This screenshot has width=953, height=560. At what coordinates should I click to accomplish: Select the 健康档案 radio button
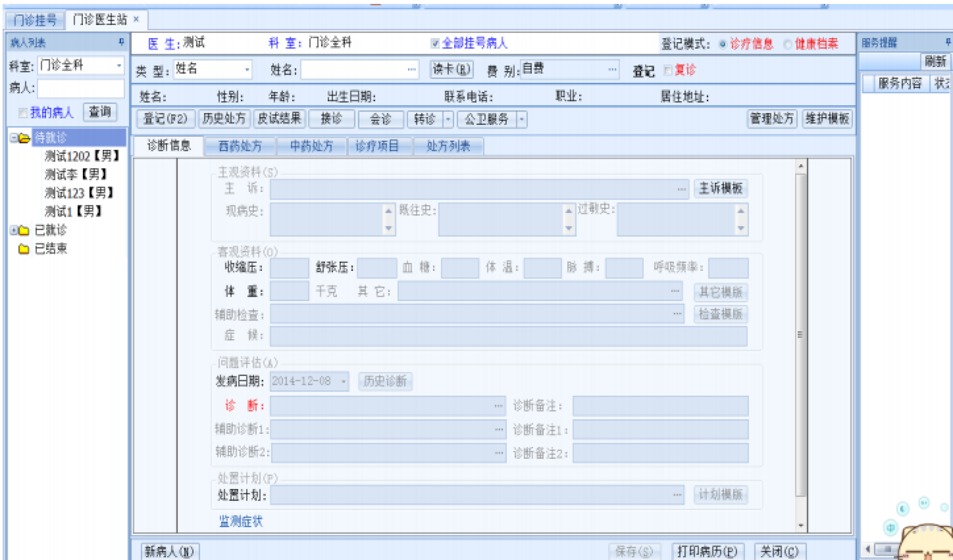[788, 44]
